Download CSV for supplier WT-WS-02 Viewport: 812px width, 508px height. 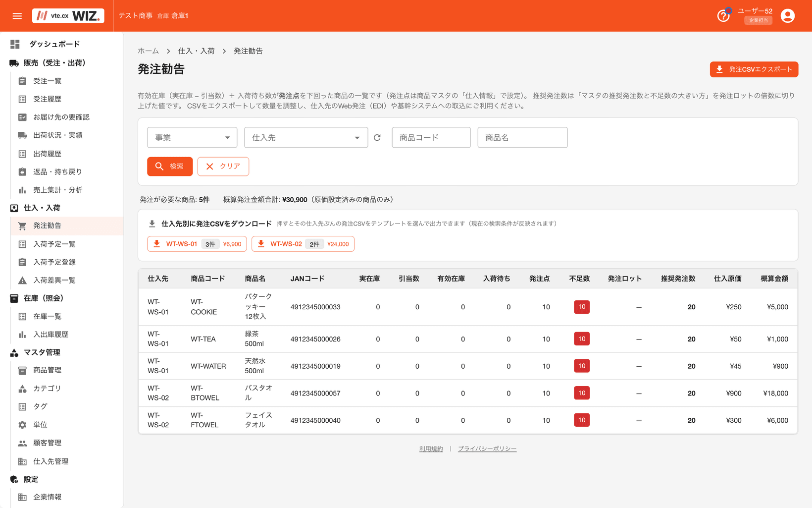(x=303, y=244)
